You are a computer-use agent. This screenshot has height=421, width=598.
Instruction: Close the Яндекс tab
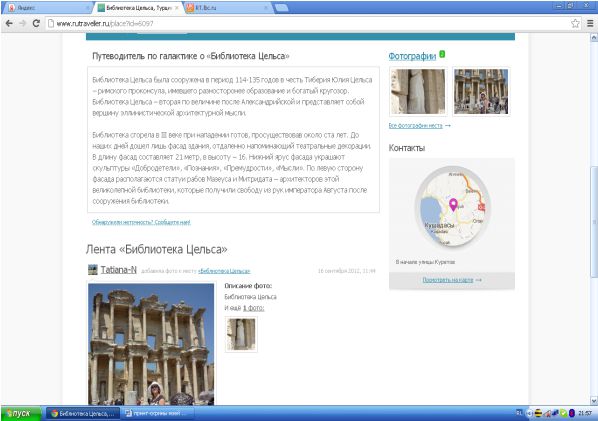pyautogui.click(x=87, y=8)
